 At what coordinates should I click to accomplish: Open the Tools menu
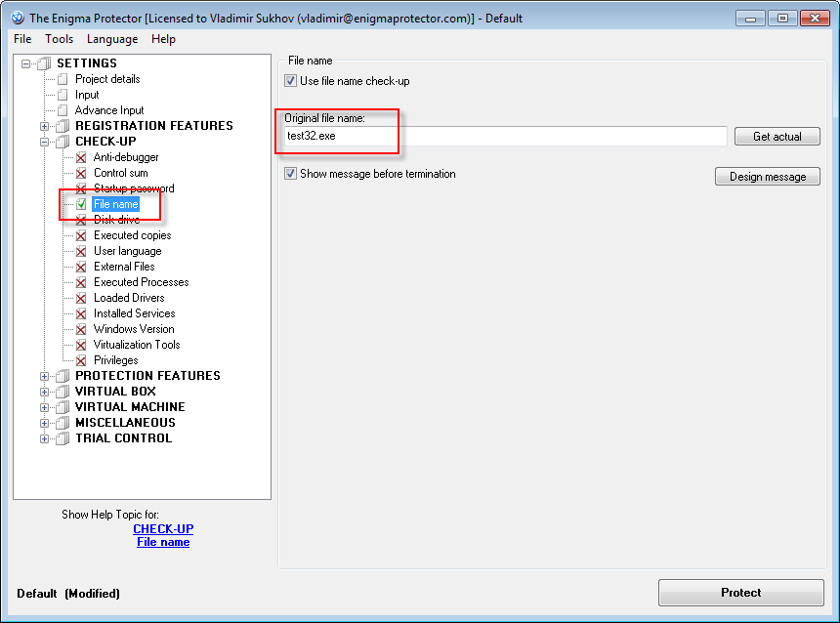pyautogui.click(x=59, y=39)
